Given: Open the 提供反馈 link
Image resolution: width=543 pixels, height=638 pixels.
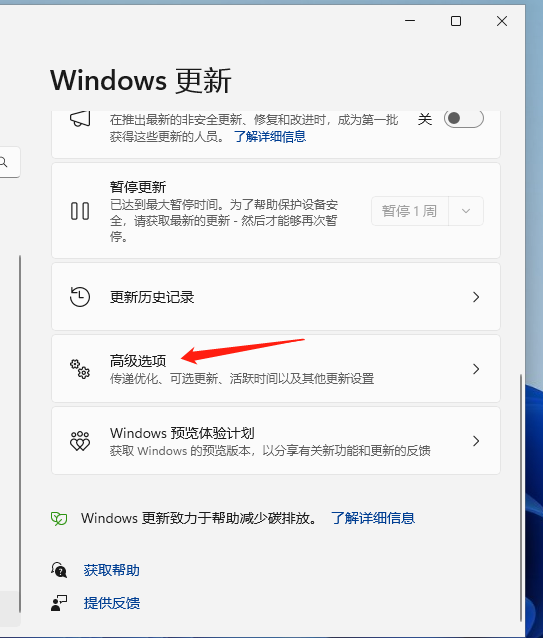Looking at the screenshot, I should tap(112, 603).
